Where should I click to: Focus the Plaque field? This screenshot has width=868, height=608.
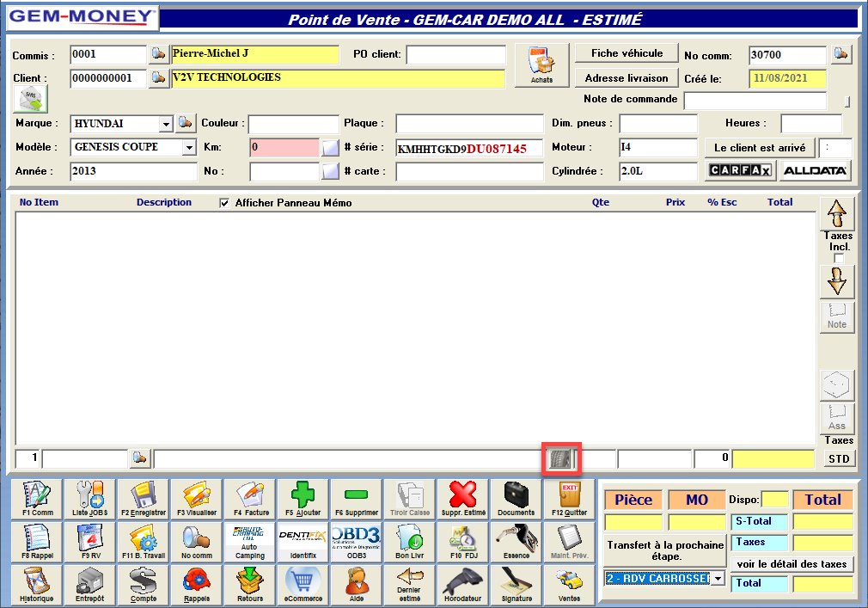[x=469, y=124]
